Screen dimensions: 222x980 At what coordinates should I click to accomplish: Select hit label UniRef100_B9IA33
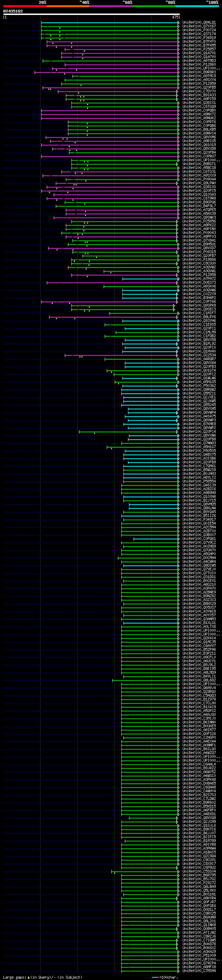coord(199,95)
